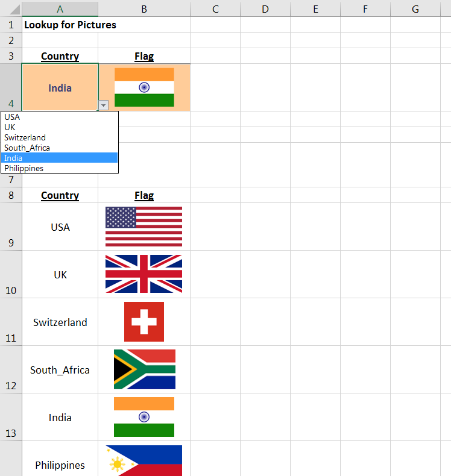Viewport: 451px width, 476px height.
Task: Click the UK cell in row 10
Action: click(60, 275)
